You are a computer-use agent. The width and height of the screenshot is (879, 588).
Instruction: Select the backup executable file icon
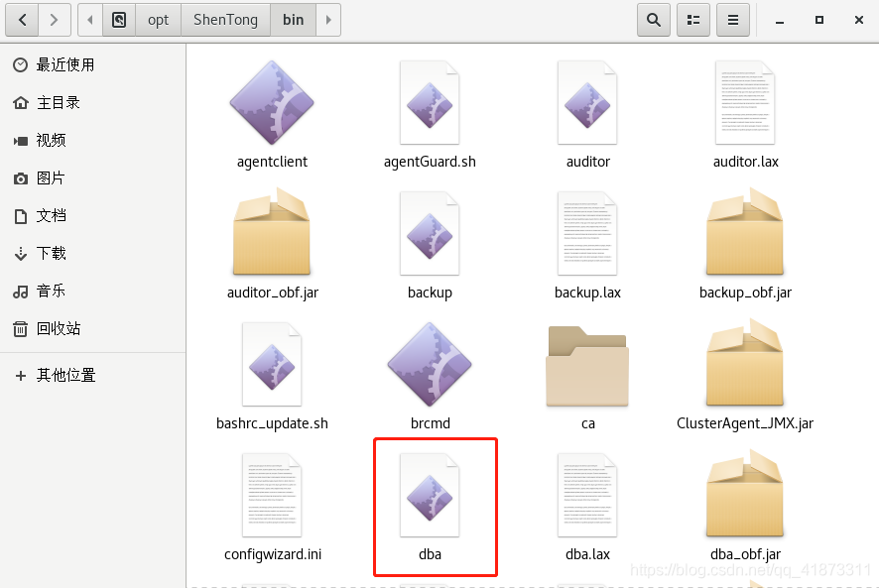coord(430,234)
